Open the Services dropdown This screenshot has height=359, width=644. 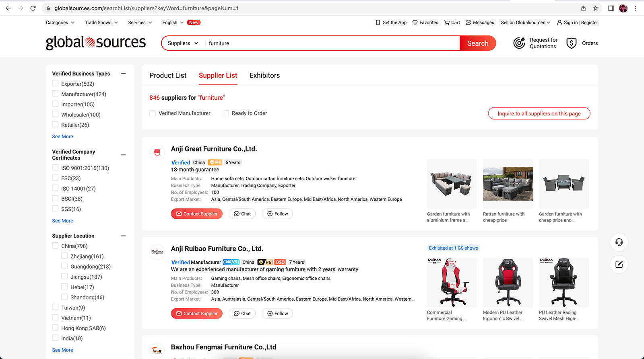pos(140,23)
